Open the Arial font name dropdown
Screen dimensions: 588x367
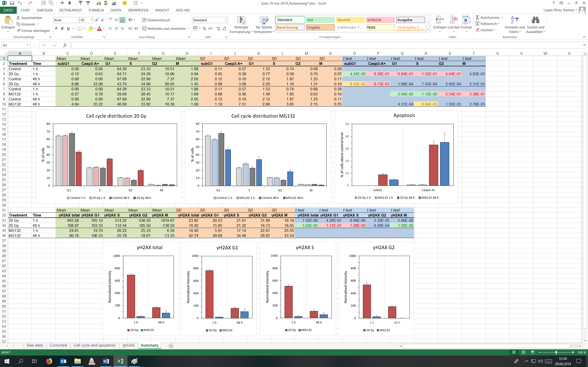78,20
